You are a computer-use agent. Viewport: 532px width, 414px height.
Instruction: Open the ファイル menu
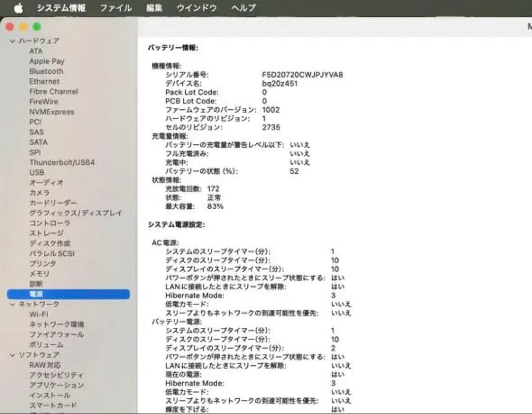pos(114,7)
